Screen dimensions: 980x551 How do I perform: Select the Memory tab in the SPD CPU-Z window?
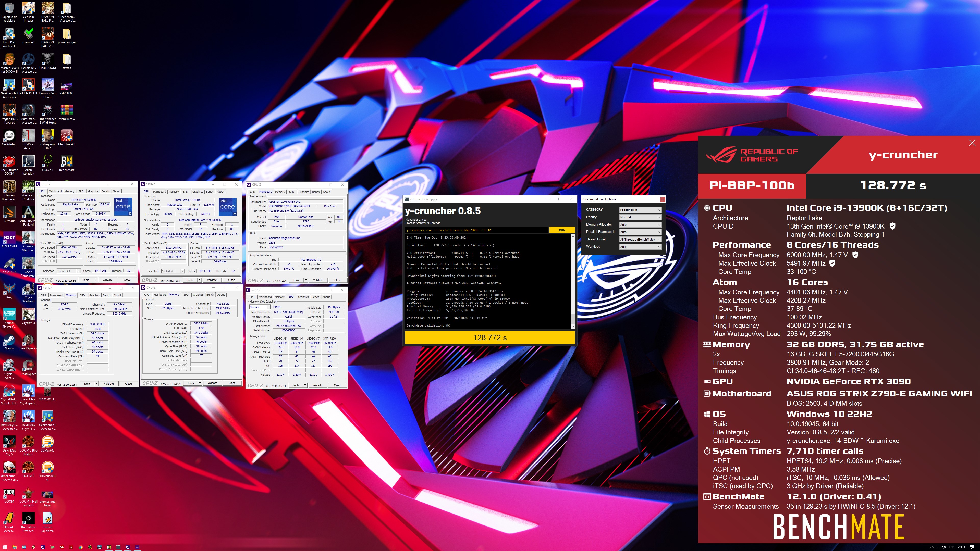click(x=279, y=297)
